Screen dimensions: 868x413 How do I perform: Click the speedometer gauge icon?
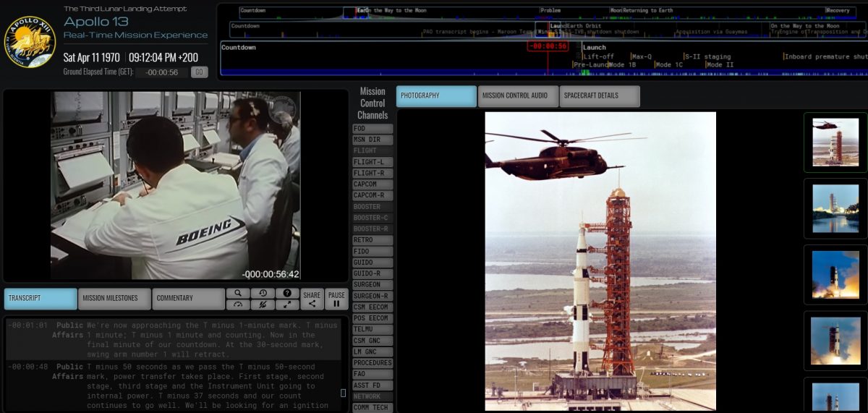[x=237, y=305]
